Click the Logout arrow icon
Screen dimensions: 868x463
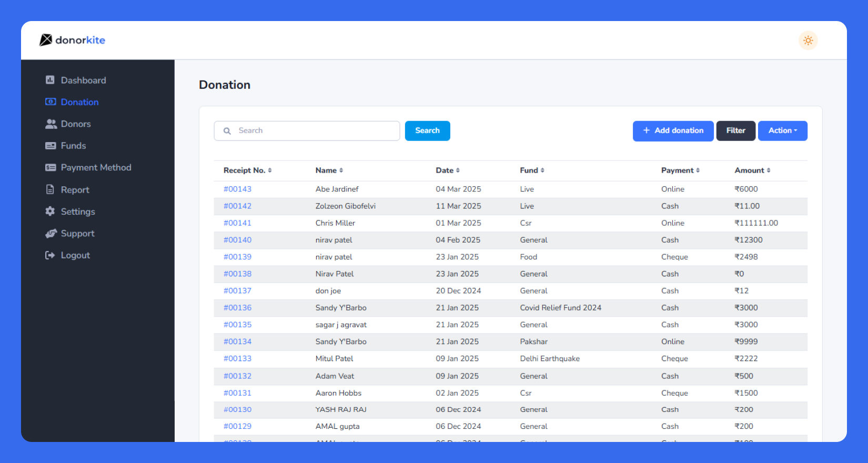point(50,255)
